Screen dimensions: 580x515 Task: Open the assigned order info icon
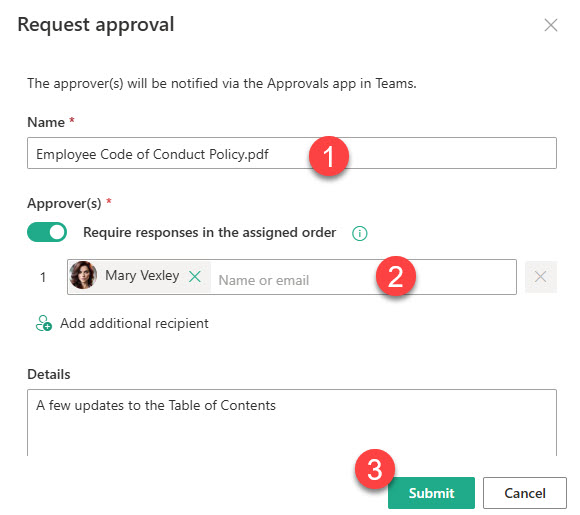tap(360, 233)
